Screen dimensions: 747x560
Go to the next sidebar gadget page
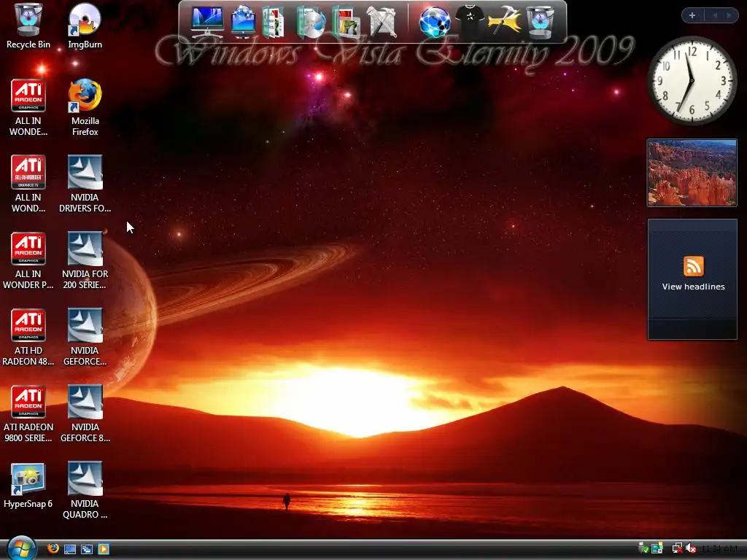coord(729,15)
